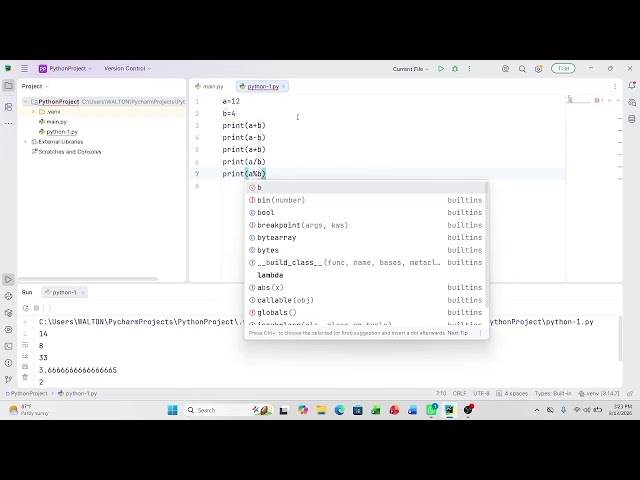Stop the running process in Run panel
This screenshot has height=480, width=640.
[36, 308]
